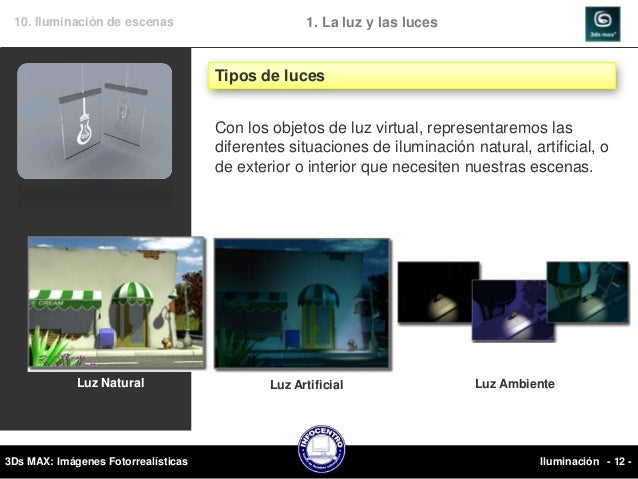
Task: Click the 'Luz Natural' caption
Action: (x=111, y=383)
